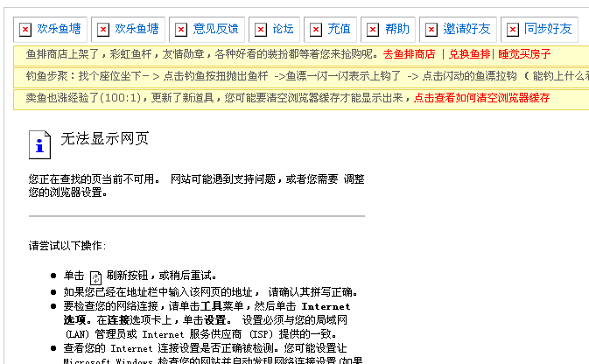Viewport: 589px width, 364px height.
Task: Click broken image icon beside 帮助
Action: click(373, 29)
